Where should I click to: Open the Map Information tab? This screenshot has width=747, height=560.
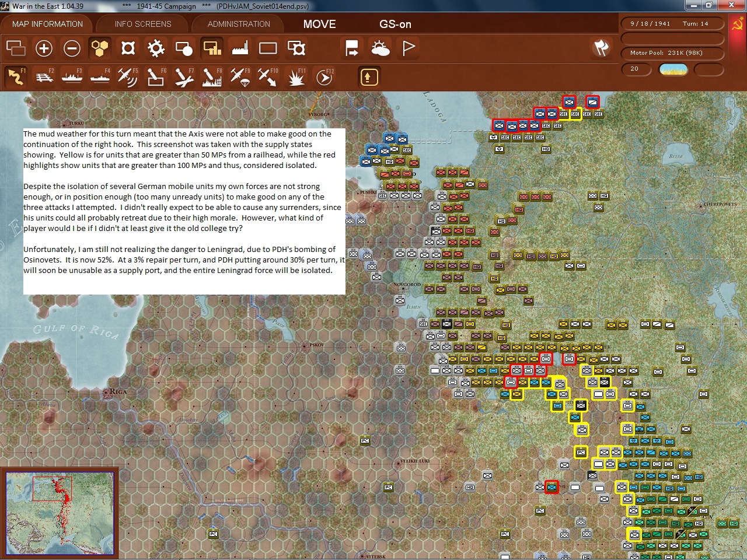[47, 24]
